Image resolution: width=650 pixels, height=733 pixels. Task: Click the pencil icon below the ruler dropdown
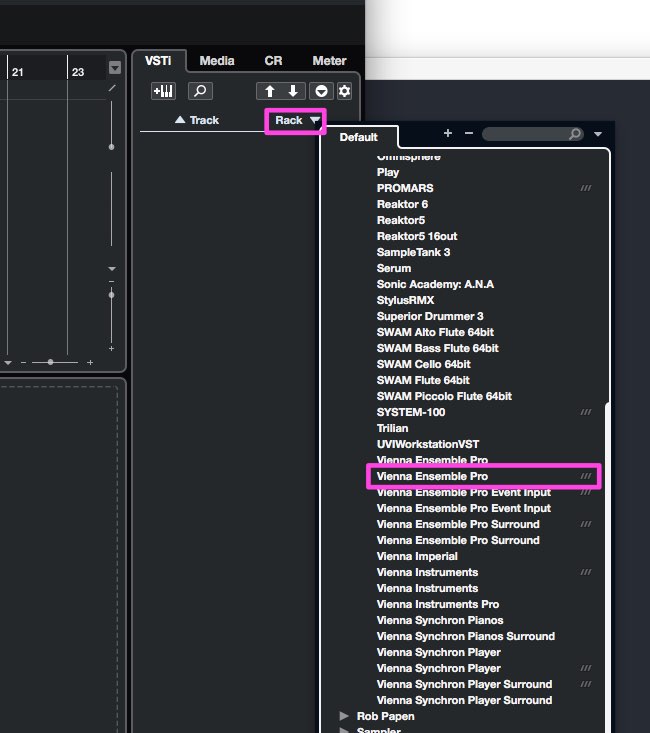pos(112,88)
